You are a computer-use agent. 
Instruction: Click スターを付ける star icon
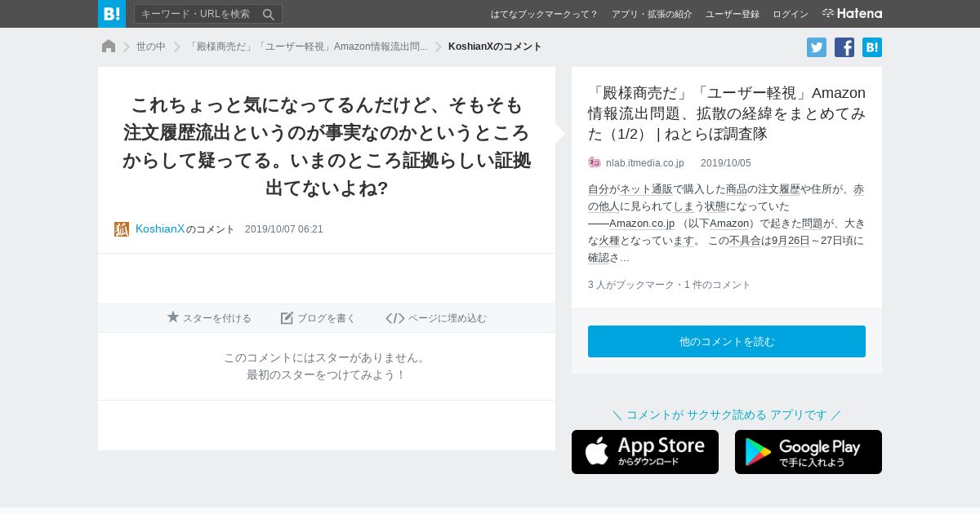pos(173,317)
